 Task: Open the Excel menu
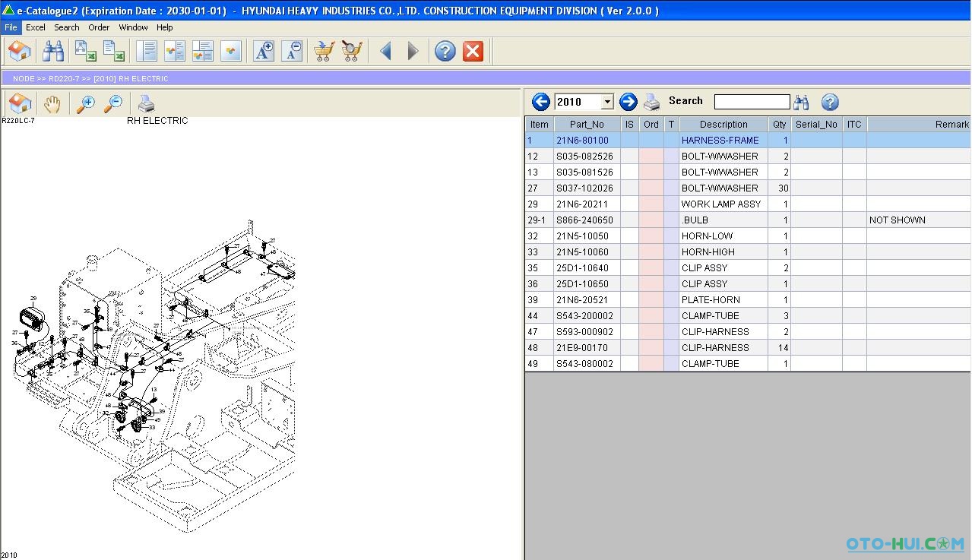tap(36, 27)
